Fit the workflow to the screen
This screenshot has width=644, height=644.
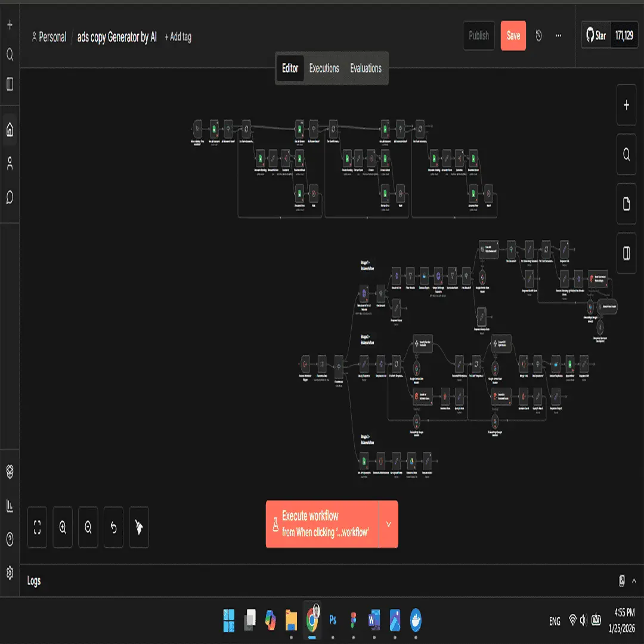36,527
